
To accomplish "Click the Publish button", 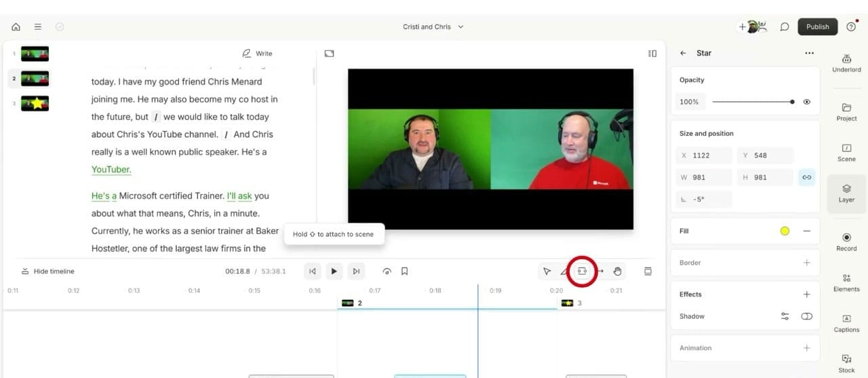I will pyautogui.click(x=817, y=27).
